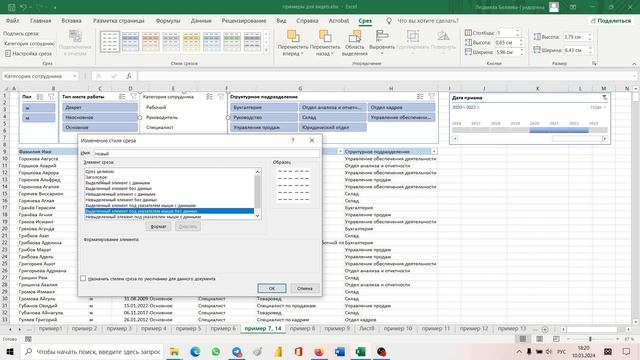The width and height of the screenshot is (640, 360).
Task: Add a new sheet with the plus icon
Action: (545, 329)
